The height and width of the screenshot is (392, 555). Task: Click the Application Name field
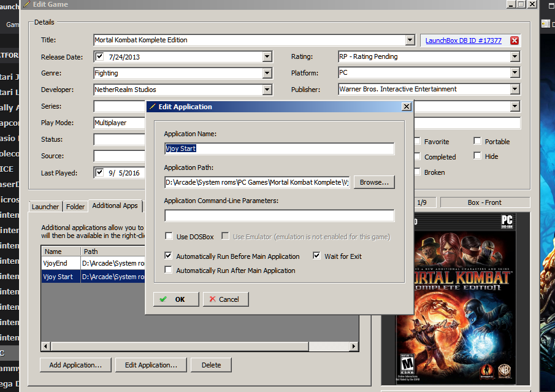279,148
